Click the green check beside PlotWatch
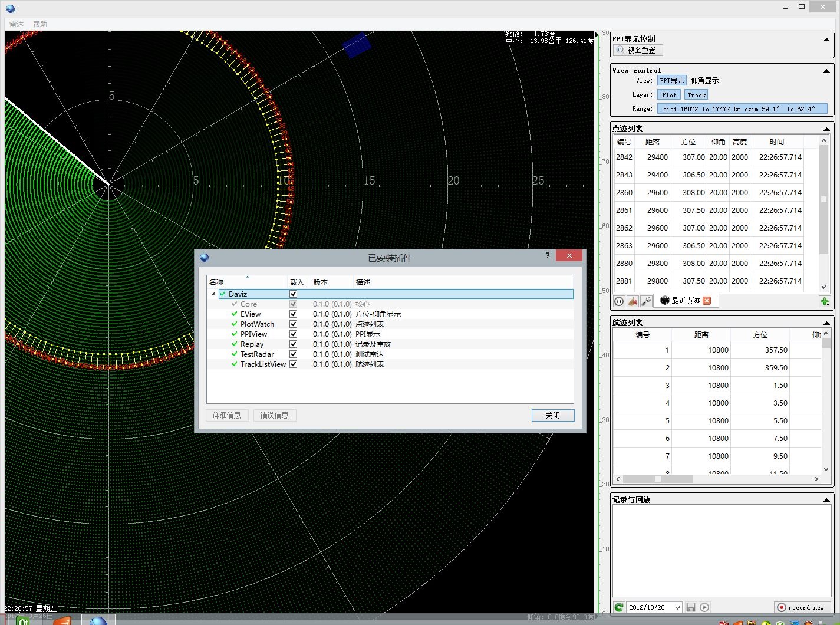The width and height of the screenshot is (840, 625). tap(235, 324)
